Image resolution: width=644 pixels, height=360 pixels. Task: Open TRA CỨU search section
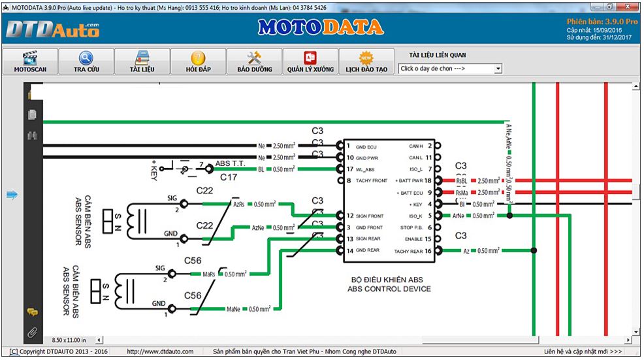[86, 61]
